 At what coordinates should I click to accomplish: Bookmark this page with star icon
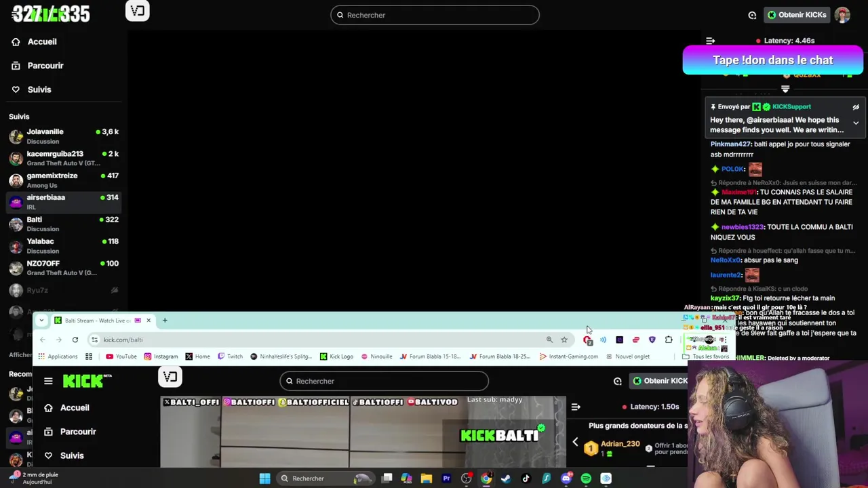[564, 340]
